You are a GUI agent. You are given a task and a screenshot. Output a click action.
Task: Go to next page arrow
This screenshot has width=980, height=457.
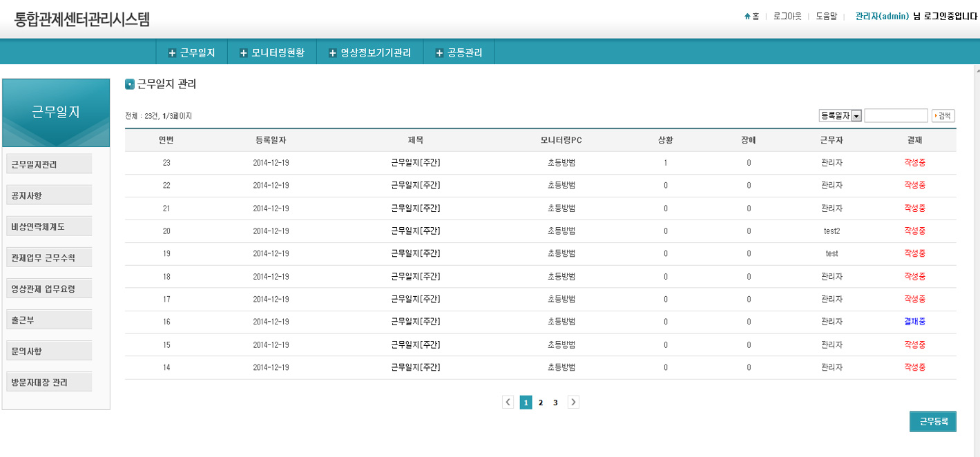tap(573, 402)
